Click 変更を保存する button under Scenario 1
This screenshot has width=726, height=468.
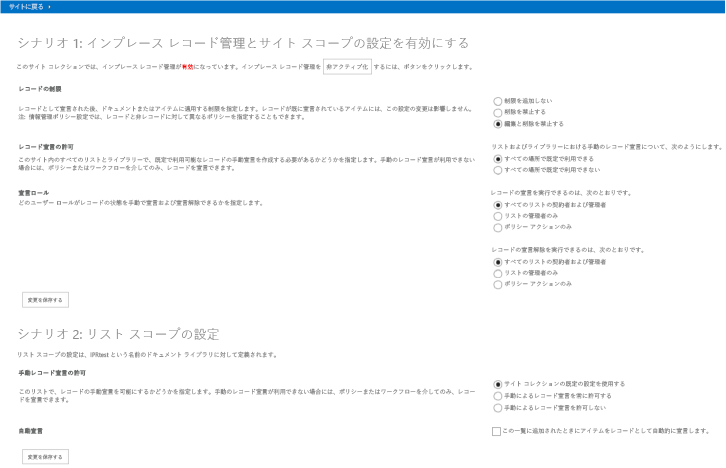pyautogui.click(x=45, y=300)
